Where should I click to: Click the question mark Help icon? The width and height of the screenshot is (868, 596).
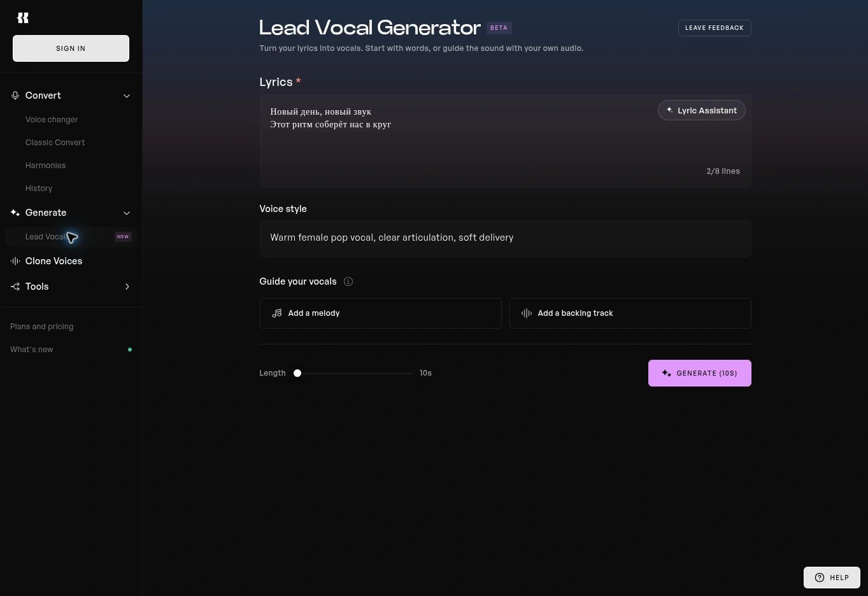tap(820, 578)
